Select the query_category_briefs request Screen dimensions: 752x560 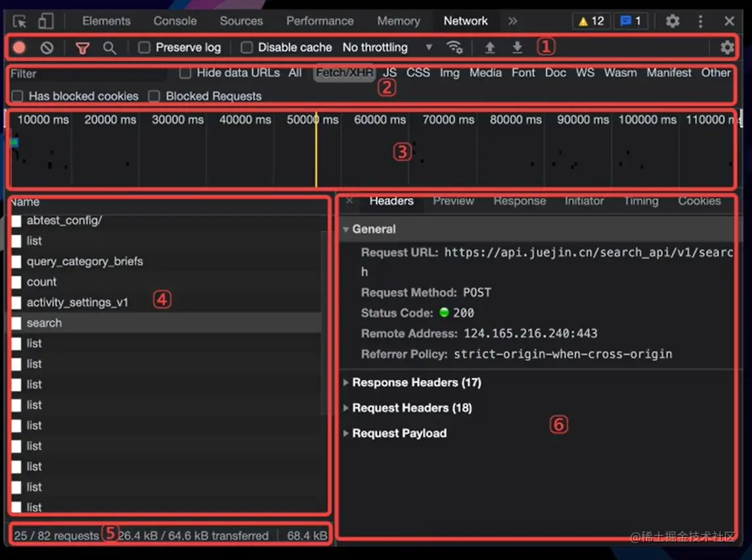coord(166,261)
